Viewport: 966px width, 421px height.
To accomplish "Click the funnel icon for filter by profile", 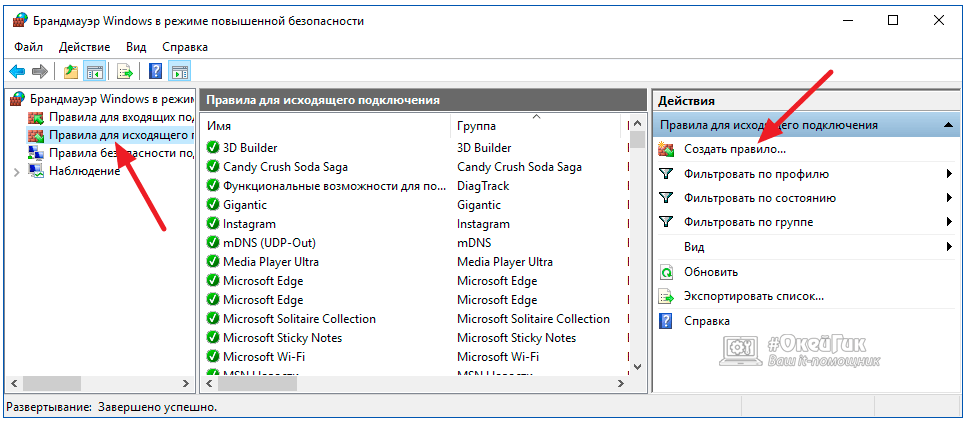I will click(x=665, y=174).
